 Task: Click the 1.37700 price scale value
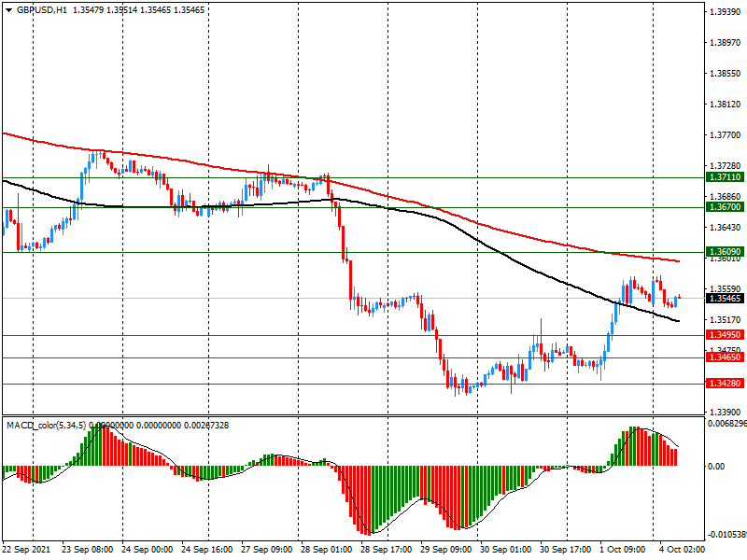coord(726,135)
